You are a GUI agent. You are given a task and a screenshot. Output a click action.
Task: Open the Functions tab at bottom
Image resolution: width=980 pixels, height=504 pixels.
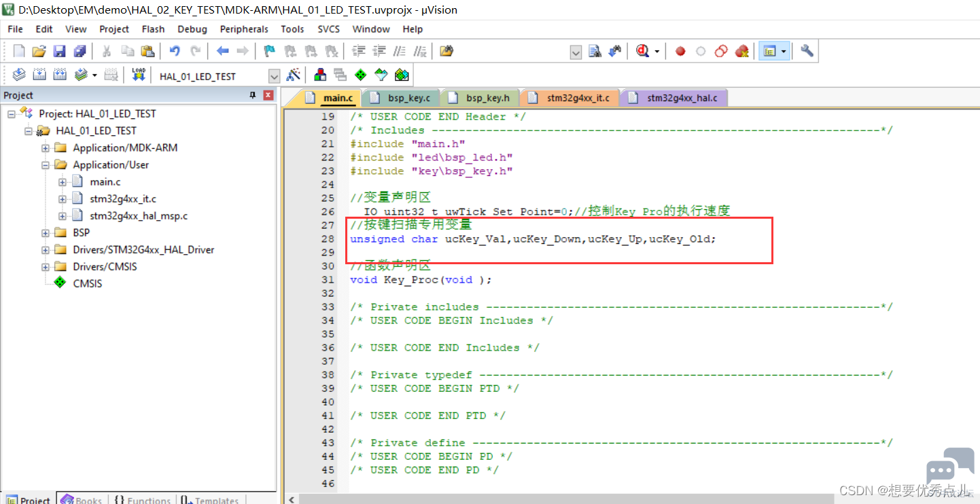coord(141,500)
